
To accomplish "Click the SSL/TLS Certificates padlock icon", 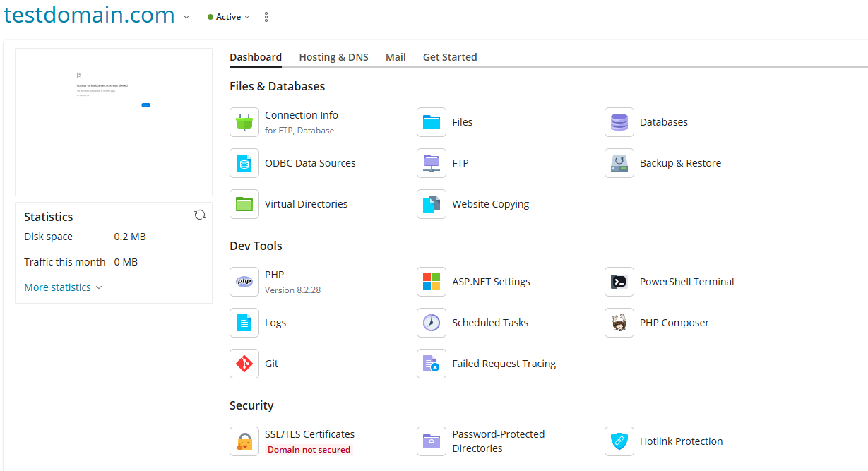I will coord(244,441).
